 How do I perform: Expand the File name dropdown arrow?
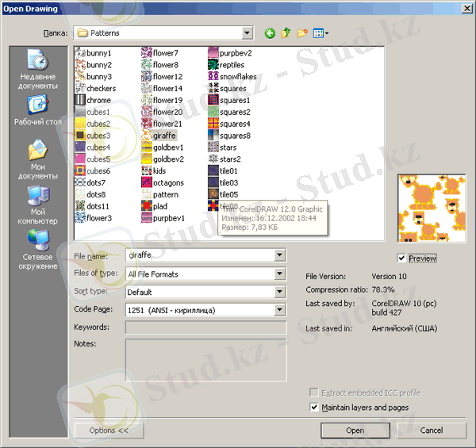[280, 255]
